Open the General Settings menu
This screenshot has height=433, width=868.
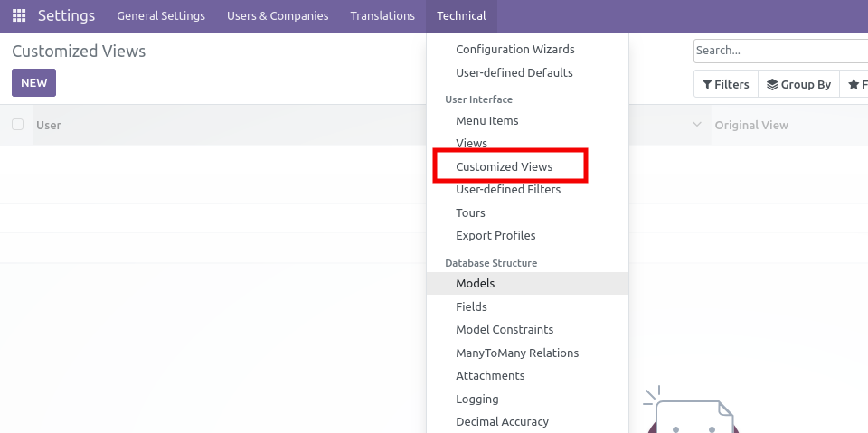click(x=161, y=16)
